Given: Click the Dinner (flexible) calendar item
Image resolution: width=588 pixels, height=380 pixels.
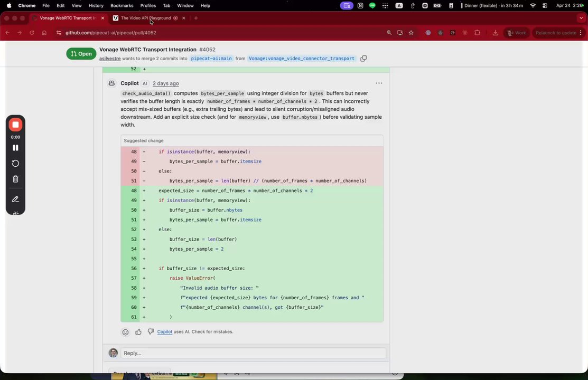Looking at the screenshot, I should (492, 6).
